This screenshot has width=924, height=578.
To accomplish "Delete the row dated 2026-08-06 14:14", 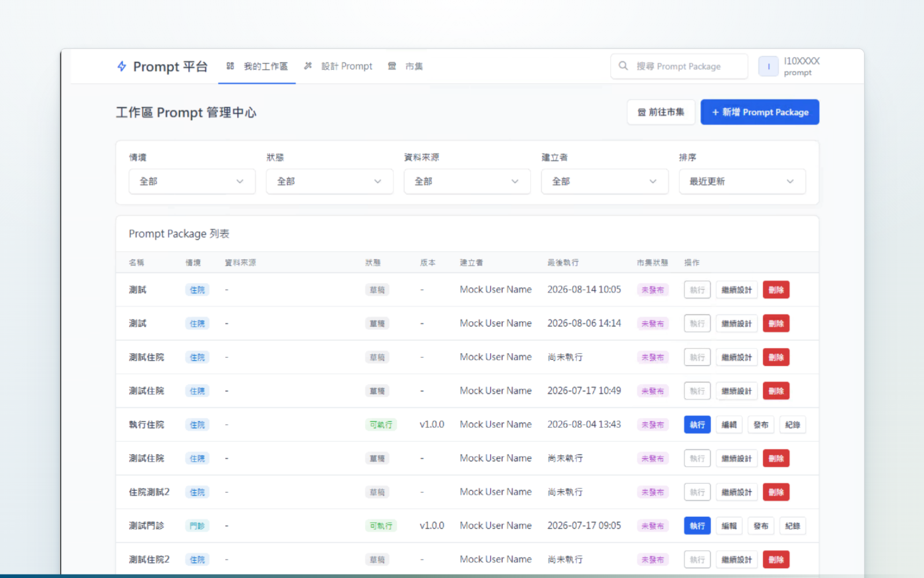I will (776, 324).
